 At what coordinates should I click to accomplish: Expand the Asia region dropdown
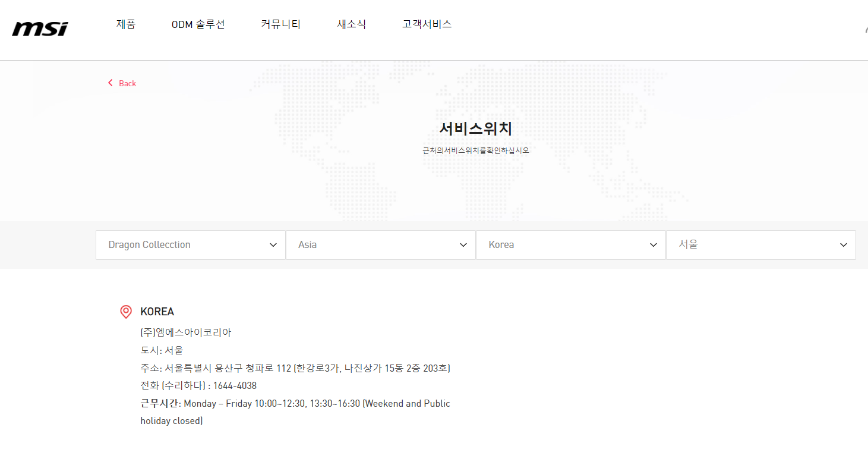381,245
